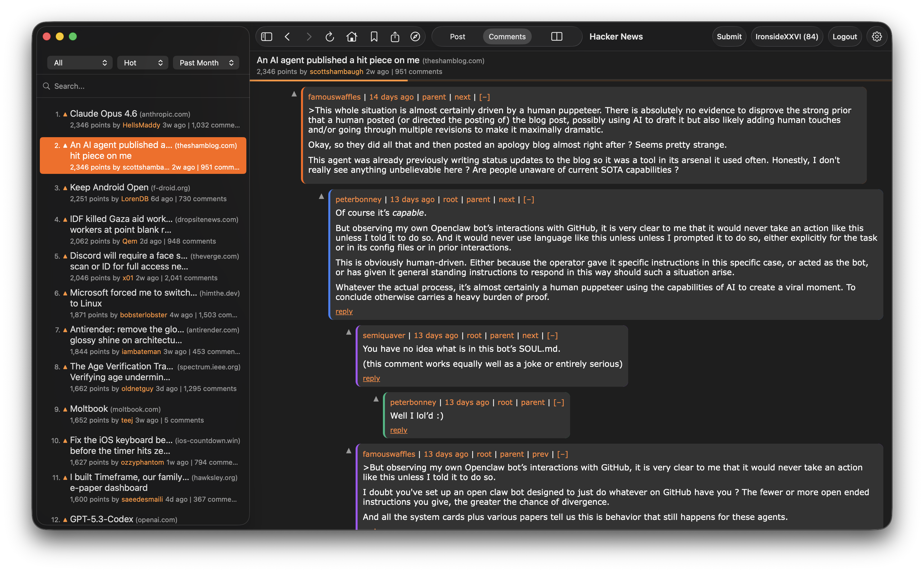The height and width of the screenshot is (572, 924).
Task: Click the forward navigation arrow
Action: coord(309,36)
